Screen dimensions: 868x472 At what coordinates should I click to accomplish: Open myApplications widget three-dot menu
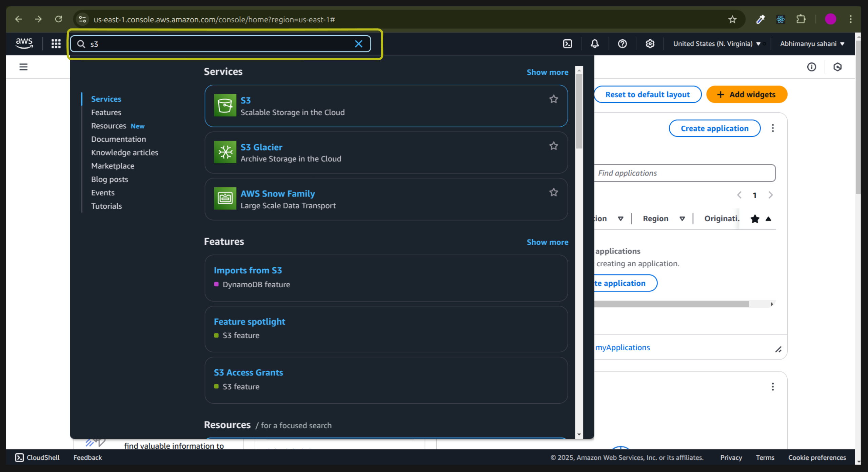(x=773, y=128)
